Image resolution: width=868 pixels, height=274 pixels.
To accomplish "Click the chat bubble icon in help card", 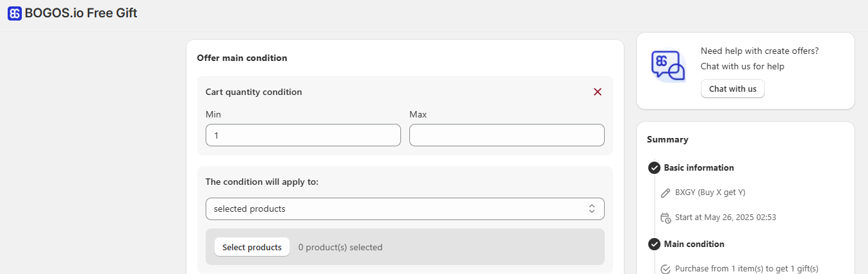I will (668, 66).
